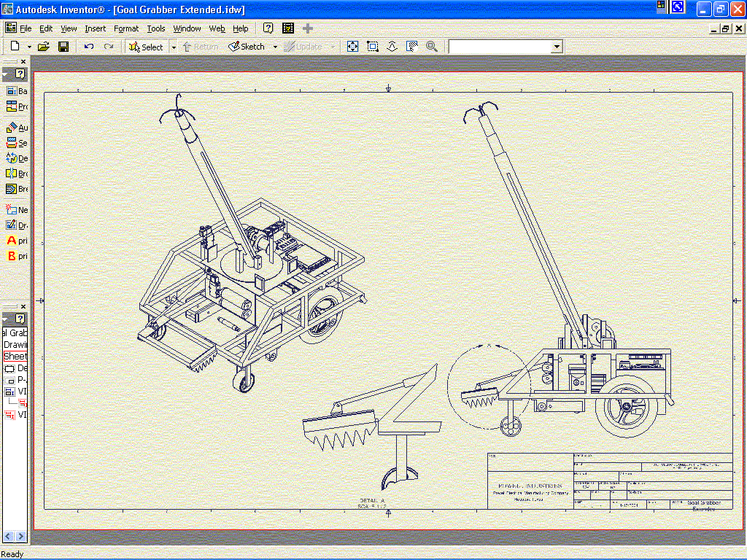The height and width of the screenshot is (560, 747).
Task: Select the Break Out View tool
Action: tap(16, 189)
